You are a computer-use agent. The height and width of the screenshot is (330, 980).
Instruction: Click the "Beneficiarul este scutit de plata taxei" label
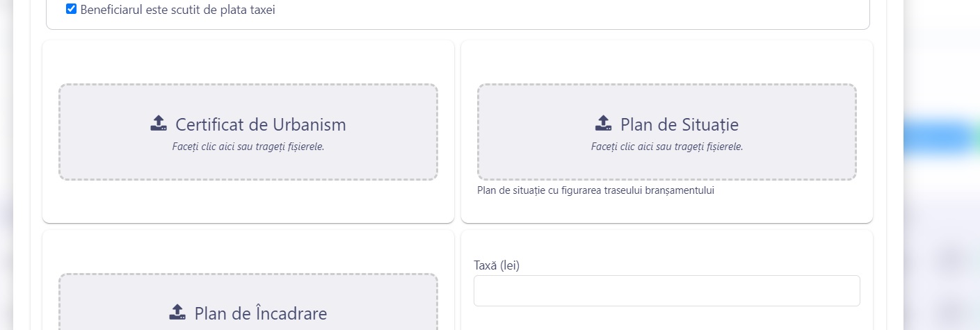point(177,10)
